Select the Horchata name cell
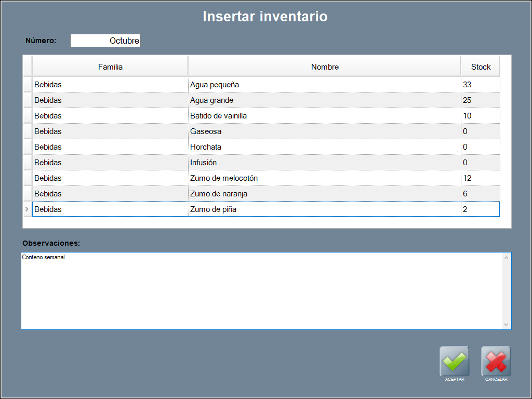This screenshot has width=532, height=399. coord(324,147)
